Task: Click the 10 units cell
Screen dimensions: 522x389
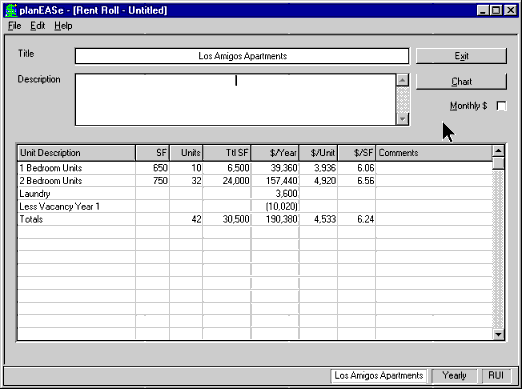Action: (186, 168)
